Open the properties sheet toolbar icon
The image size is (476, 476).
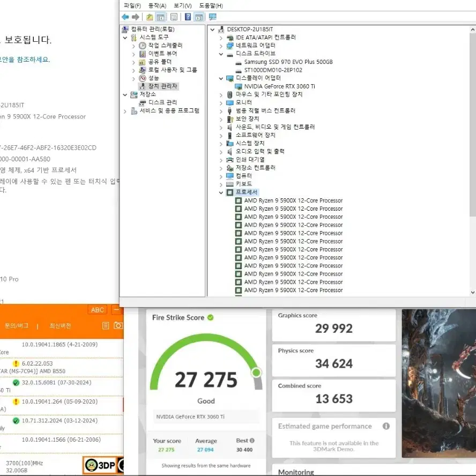(174, 17)
